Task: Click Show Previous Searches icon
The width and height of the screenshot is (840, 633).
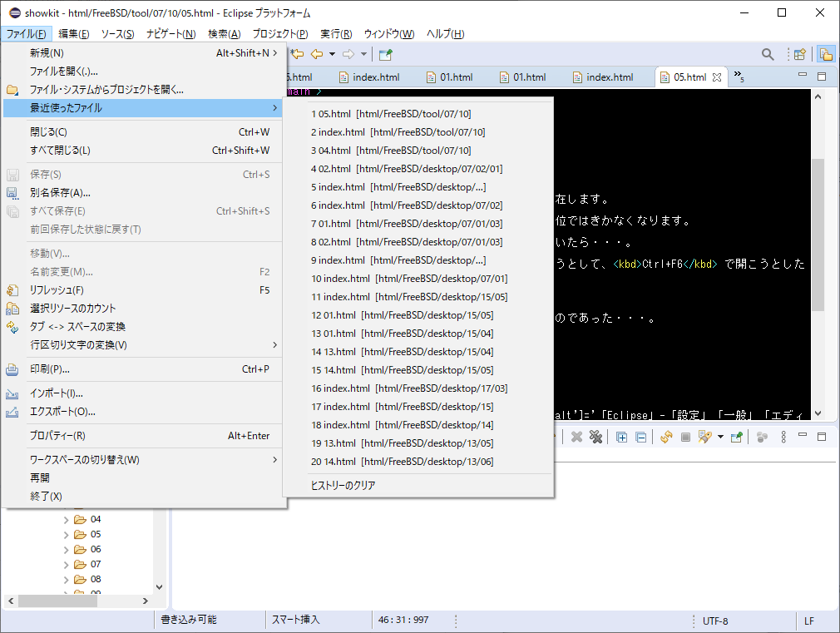Action: click(x=705, y=437)
